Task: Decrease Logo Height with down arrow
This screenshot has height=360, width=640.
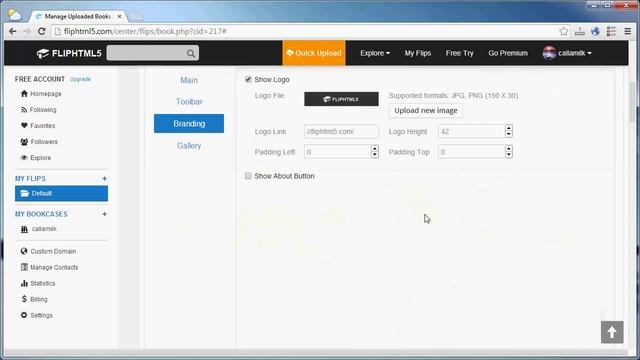Action: tap(509, 134)
